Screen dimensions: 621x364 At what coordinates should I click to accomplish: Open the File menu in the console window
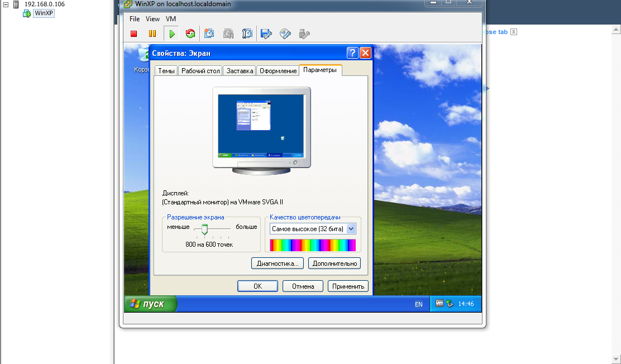[x=135, y=18]
